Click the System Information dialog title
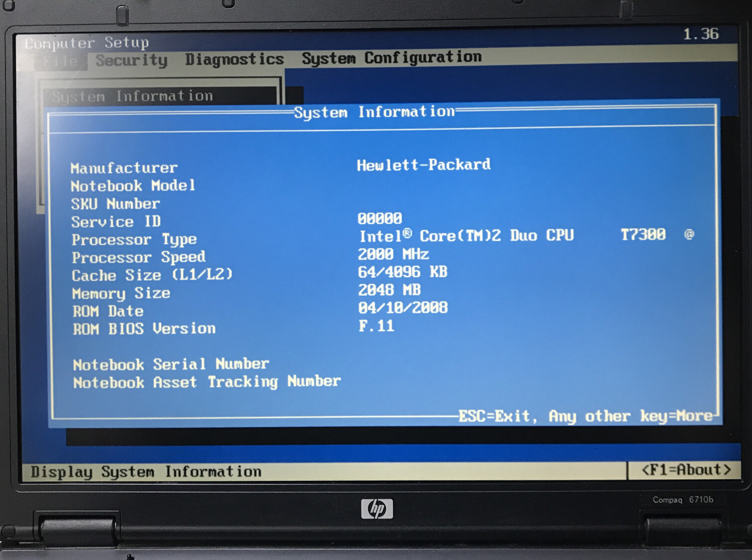This screenshot has width=752, height=560. coord(374,112)
